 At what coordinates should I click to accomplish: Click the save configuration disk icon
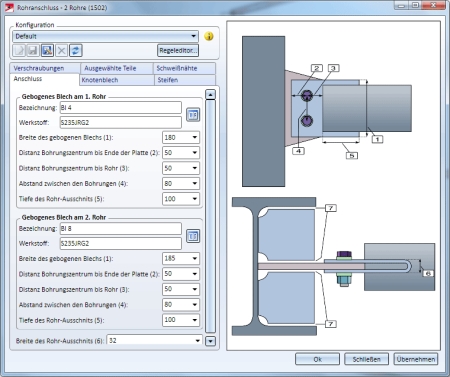point(33,51)
